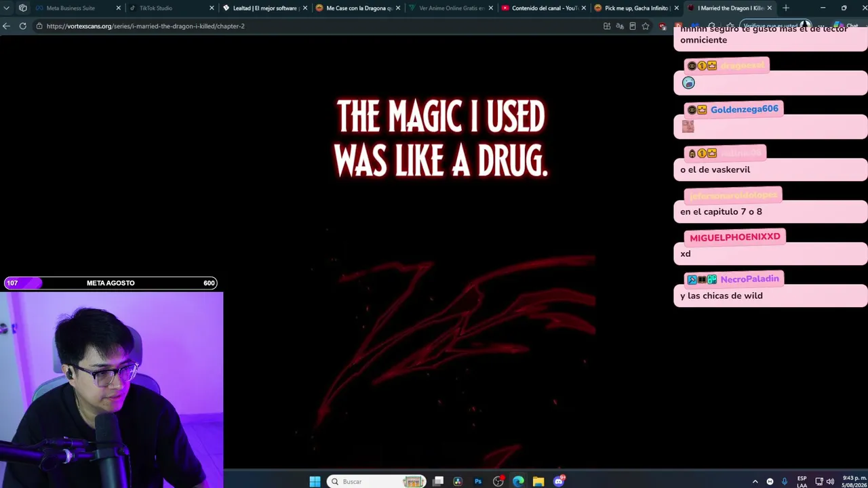Open the clock and date calendar

click(x=853, y=481)
